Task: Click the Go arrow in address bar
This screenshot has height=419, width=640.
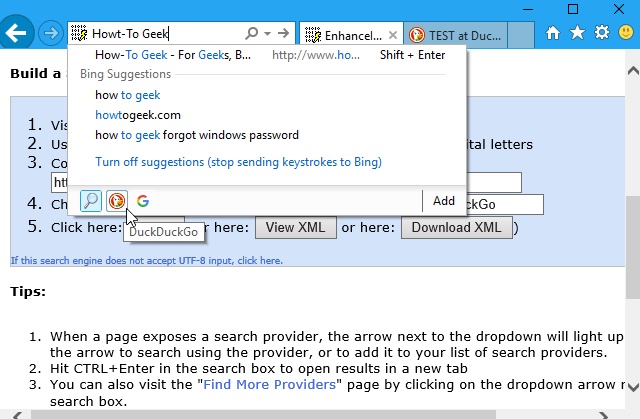Action: pyautogui.click(x=283, y=33)
